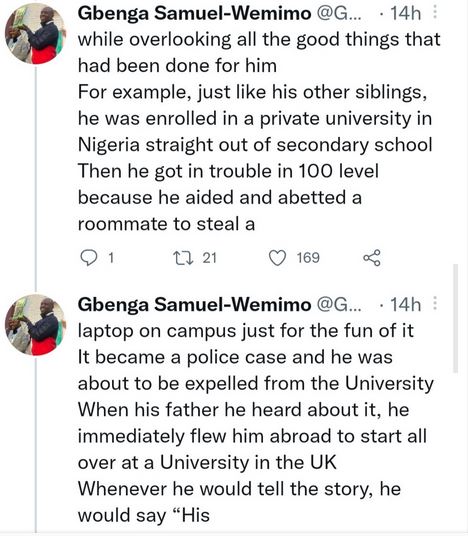
Task: Click the vertical scrollbar on the right
Action: click(x=455, y=318)
